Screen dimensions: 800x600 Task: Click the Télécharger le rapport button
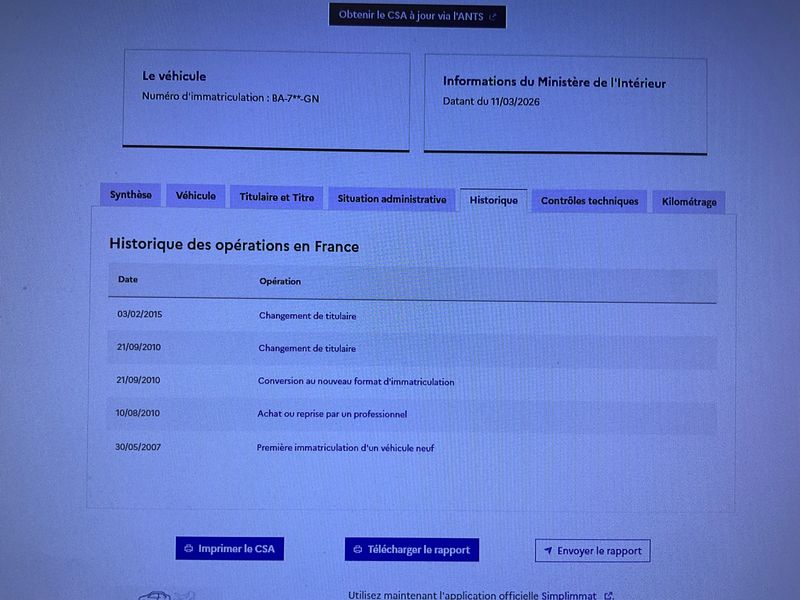tap(412, 549)
